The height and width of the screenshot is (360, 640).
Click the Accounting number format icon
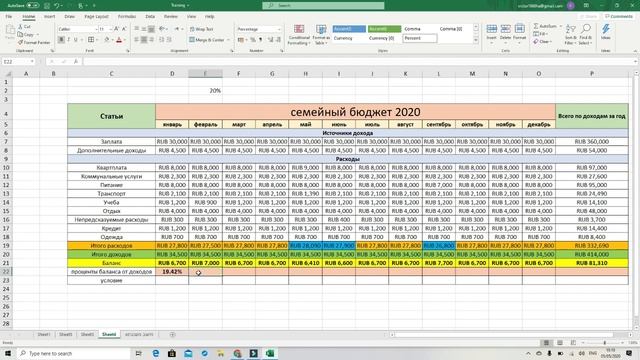point(240,40)
